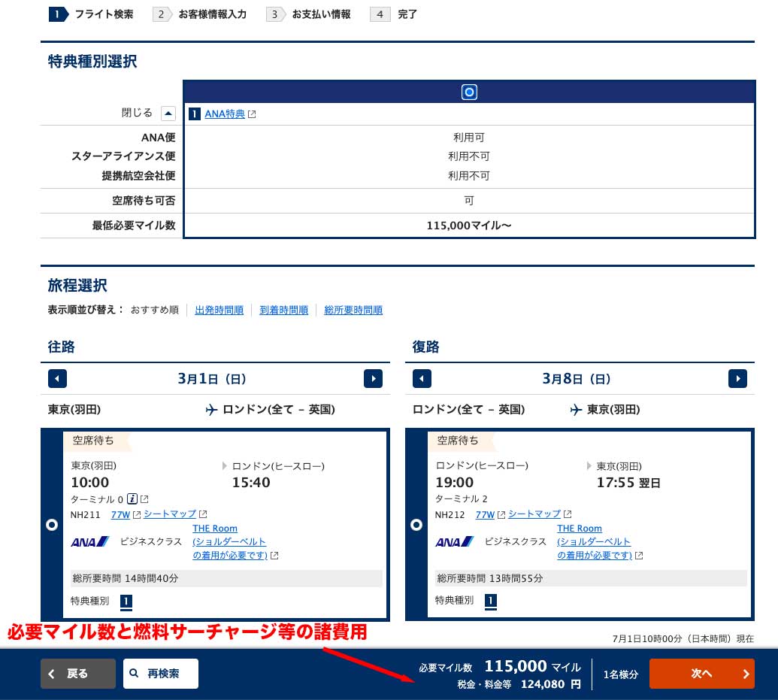Viewport: 778px width, 700px height.
Task: Click external icon after NH212 シートマップ
Action: coord(568,514)
